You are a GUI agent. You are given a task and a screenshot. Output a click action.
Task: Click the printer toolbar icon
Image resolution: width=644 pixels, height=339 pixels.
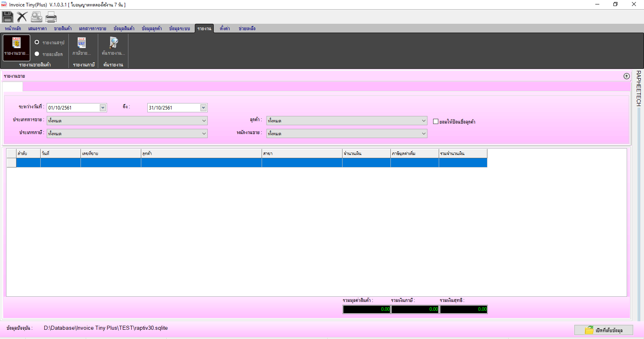51,17
